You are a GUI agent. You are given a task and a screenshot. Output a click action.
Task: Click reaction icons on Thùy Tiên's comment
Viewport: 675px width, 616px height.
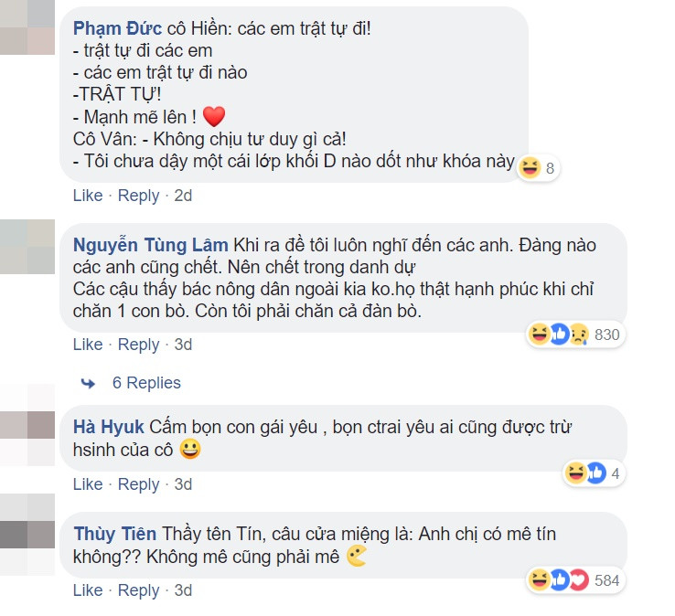pyautogui.click(x=558, y=580)
